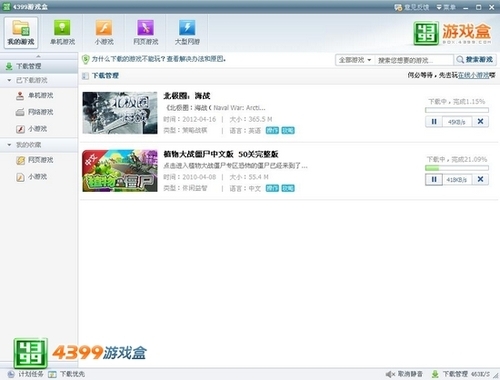Open the 查看解决办法和原因 link
This screenshot has height=380, width=500.
196,59
